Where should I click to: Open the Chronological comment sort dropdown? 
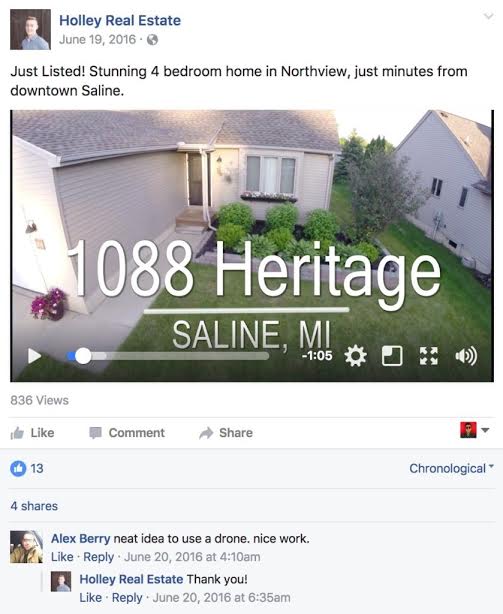[451, 468]
